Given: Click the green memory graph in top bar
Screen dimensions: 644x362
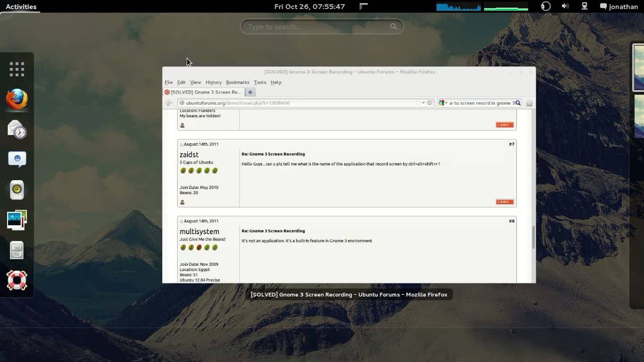Looking at the screenshot, I should 506,7.
